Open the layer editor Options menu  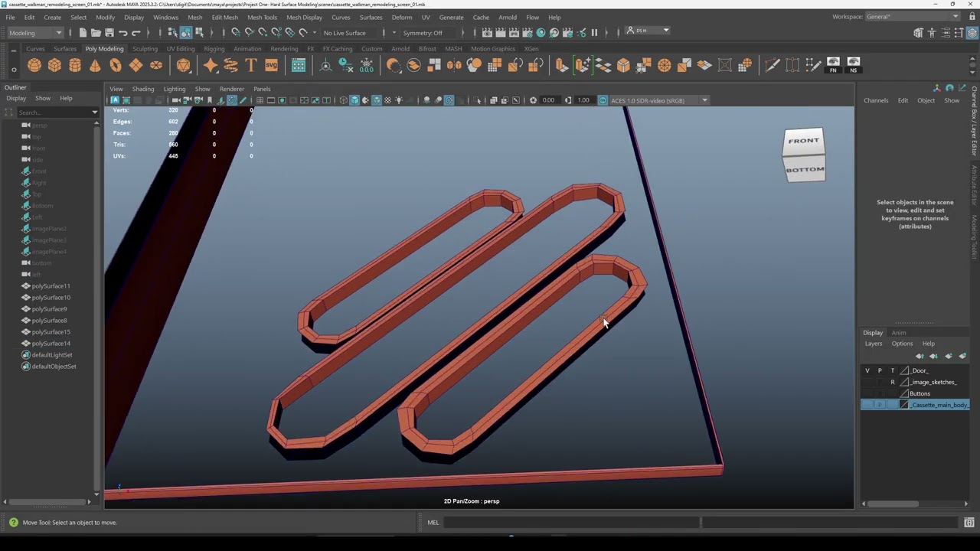(902, 344)
